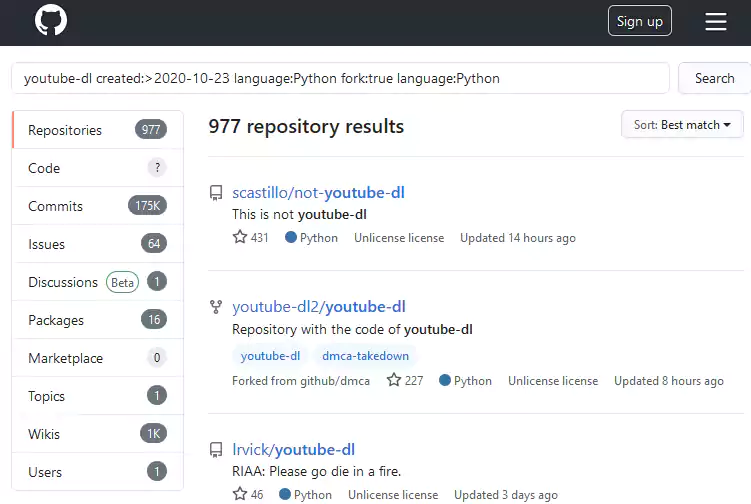Click the Python language dot for youtube-dl2 result
This screenshot has height=504, width=751.
pos(445,380)
